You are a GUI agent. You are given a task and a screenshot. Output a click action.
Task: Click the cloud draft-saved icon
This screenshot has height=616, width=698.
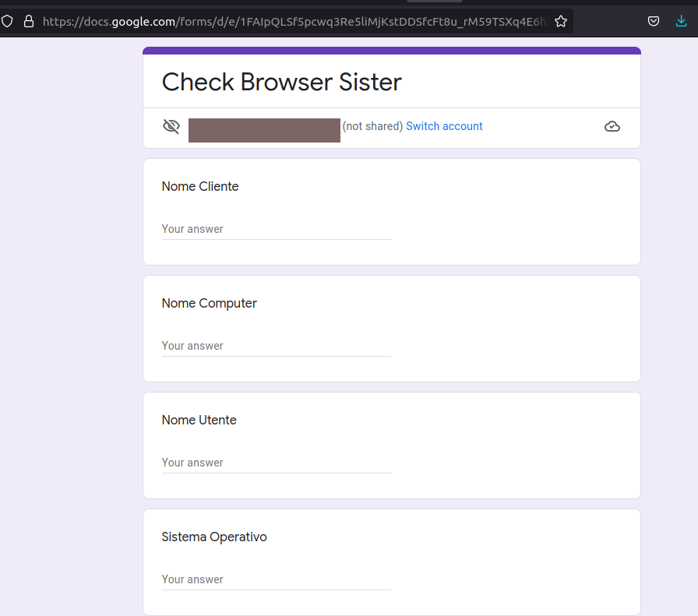pos(612,126)
